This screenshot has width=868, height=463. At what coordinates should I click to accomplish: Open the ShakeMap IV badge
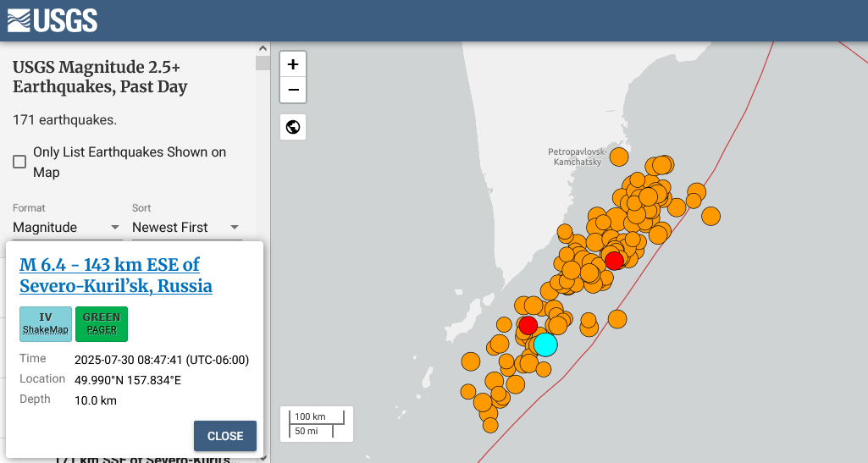46,323
